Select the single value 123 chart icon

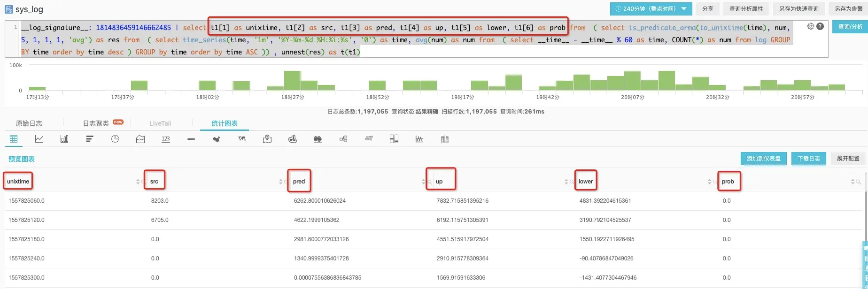coord(166,139)
